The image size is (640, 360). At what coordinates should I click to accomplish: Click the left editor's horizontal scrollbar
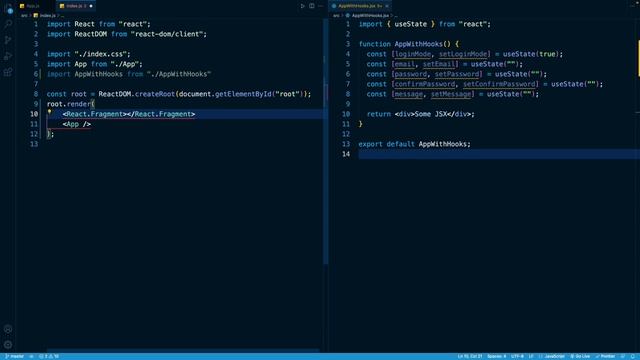[x=183, y=350]
